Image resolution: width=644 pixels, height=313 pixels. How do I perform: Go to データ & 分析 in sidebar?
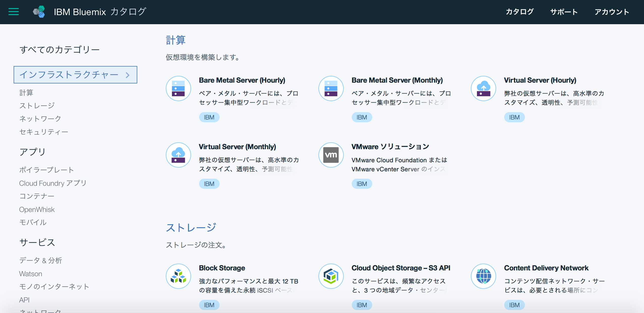click(41, 260)
